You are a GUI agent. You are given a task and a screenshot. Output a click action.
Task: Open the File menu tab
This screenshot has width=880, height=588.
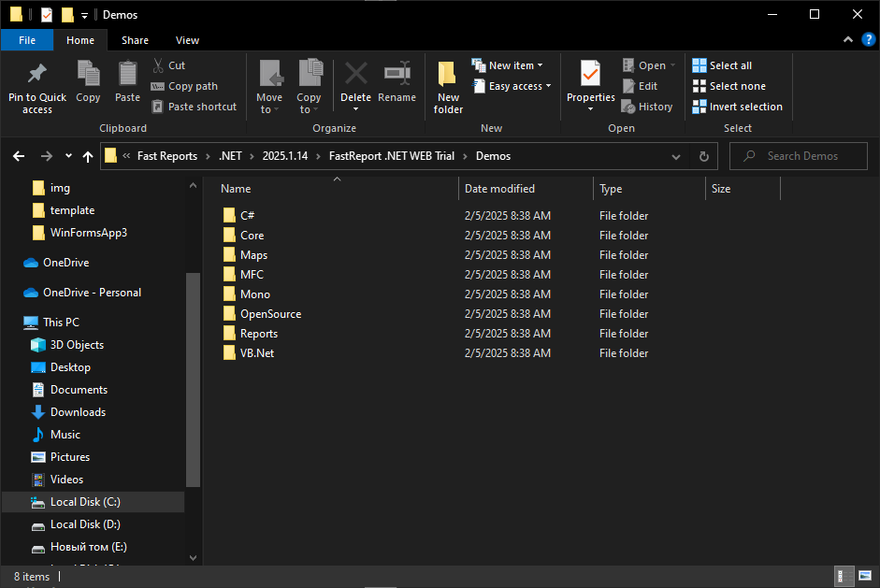(x=27, y=40)
